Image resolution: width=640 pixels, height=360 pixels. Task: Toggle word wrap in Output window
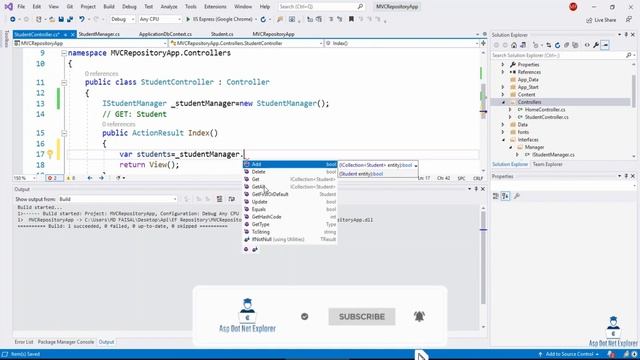click(232, 199)
